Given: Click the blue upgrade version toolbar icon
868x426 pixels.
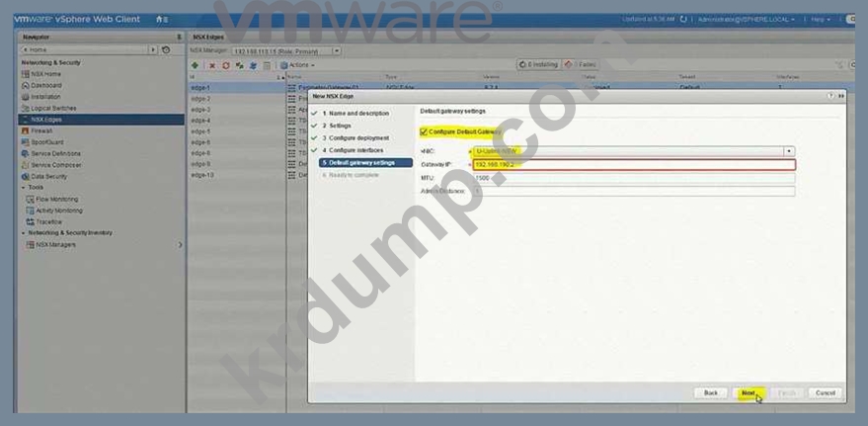Looking at the screenshot, I should (253, 65).
